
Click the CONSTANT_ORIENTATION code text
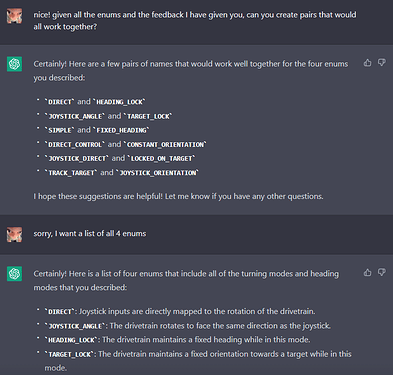coord(165,145)
